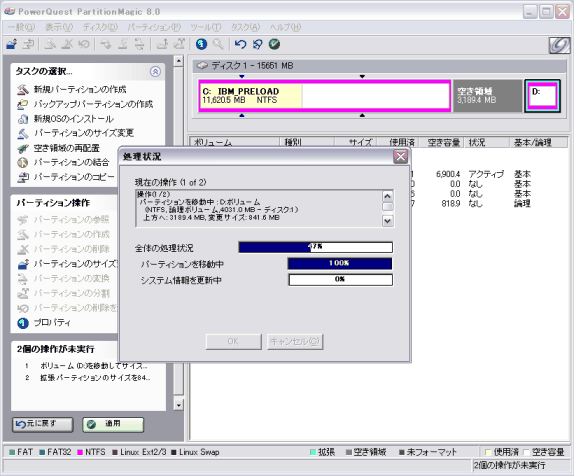Image resolution: width=574 pixels, height=476 pixels.
Task: Click the PowerQuest logo icon at toolbar right
Action: [x=559, y=45]
